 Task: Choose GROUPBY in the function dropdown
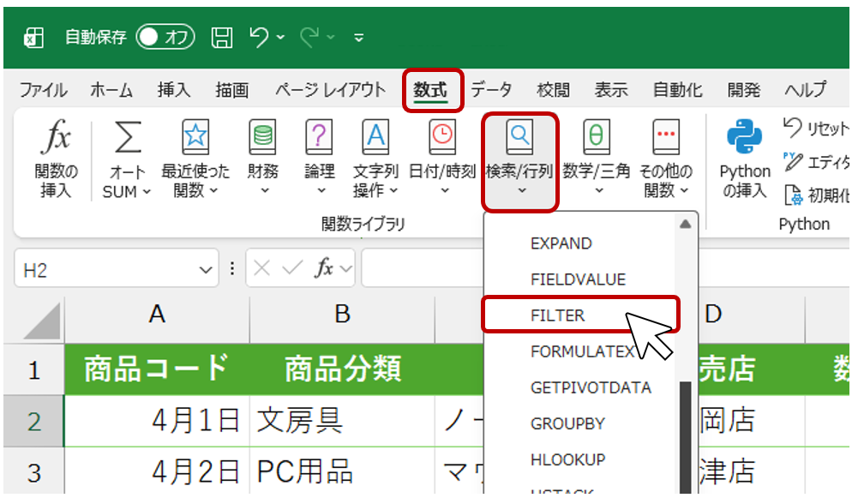[x=567, y=424]
